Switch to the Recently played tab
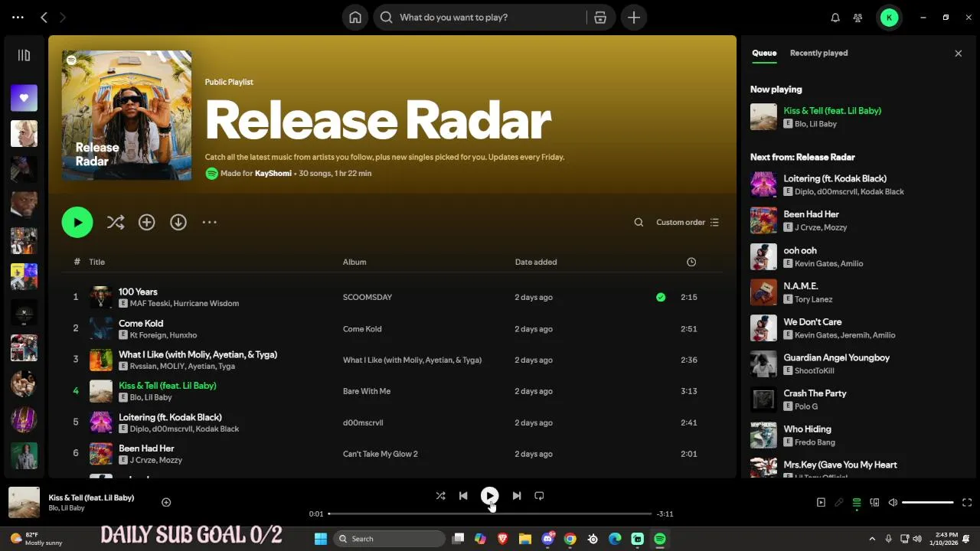 coord(818,53)
